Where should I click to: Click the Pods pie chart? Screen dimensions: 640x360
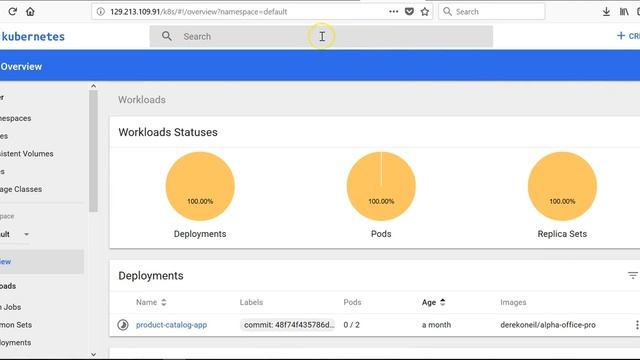pyautogui.click(x=381, y=186)
